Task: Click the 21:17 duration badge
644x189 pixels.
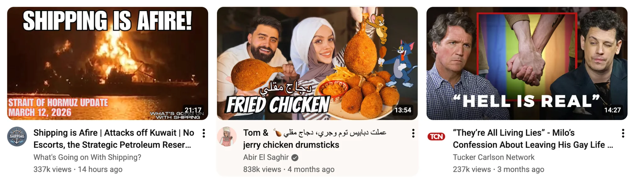Action: point(193,110)
